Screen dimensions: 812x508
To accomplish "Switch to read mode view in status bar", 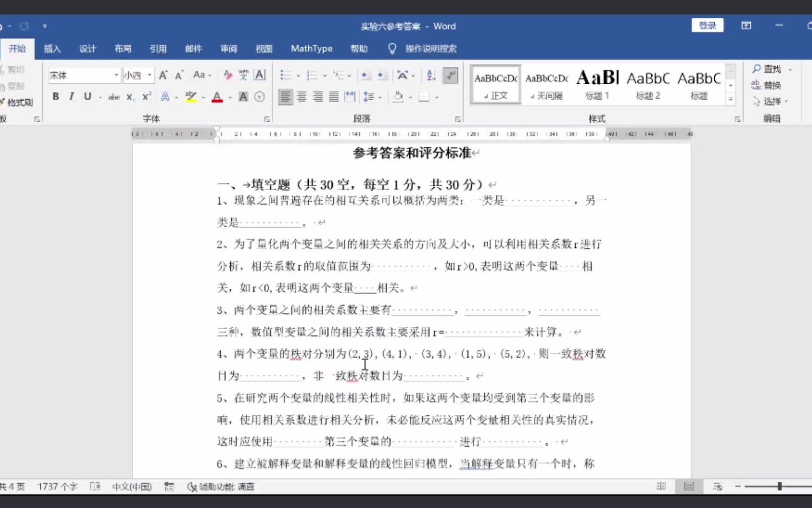I will point(661,486).
